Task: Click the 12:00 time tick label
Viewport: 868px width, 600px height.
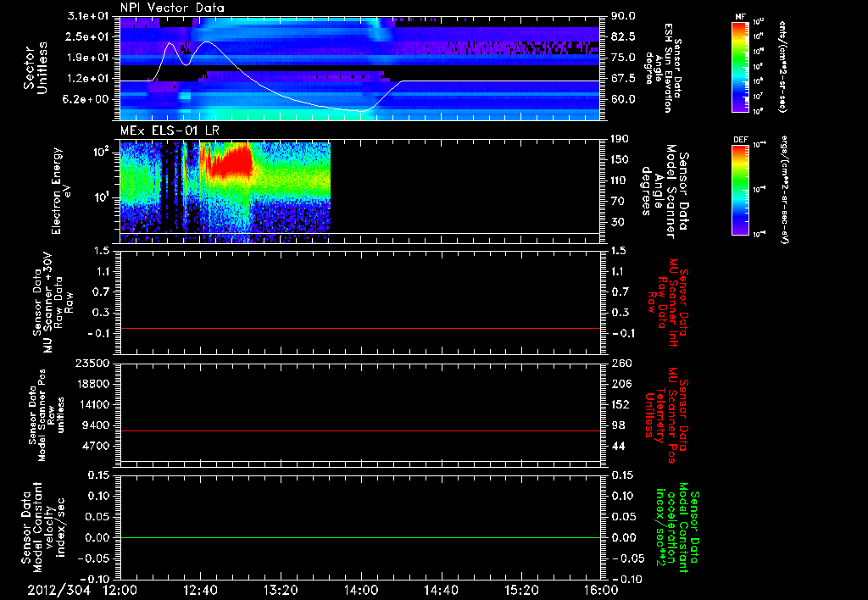Action: (x=120, y=590)
